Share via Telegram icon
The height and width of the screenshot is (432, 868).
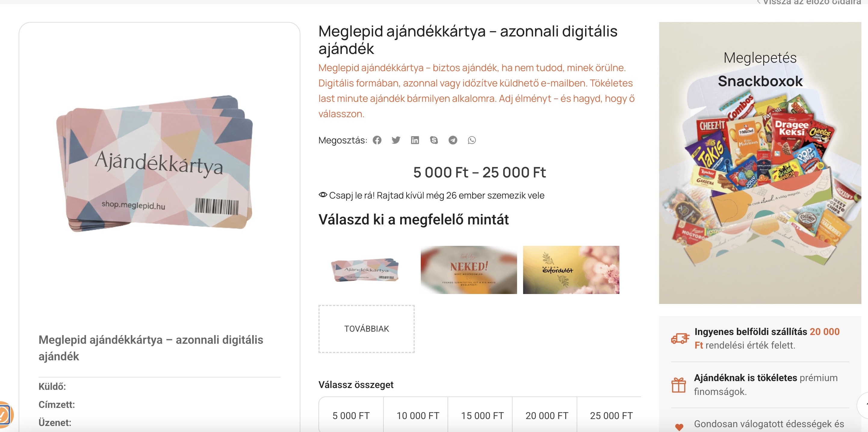pyautogui.click(x=453, y=140)
